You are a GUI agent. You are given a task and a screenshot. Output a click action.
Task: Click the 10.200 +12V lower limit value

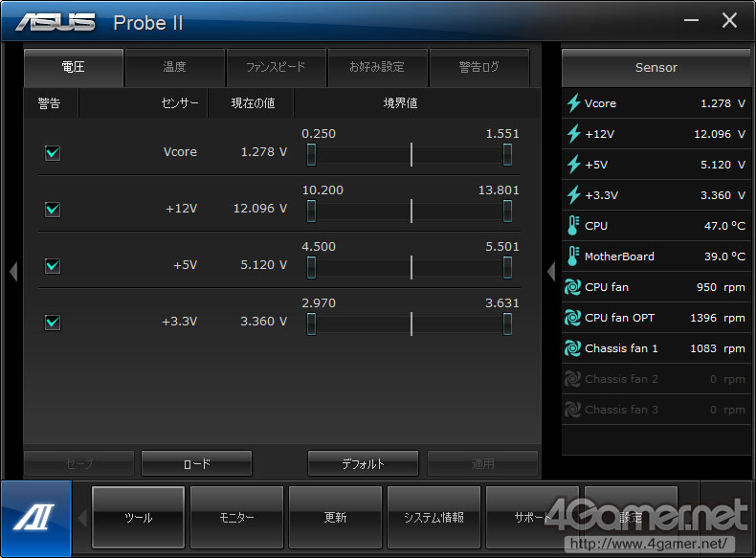(x=322, y=190)
